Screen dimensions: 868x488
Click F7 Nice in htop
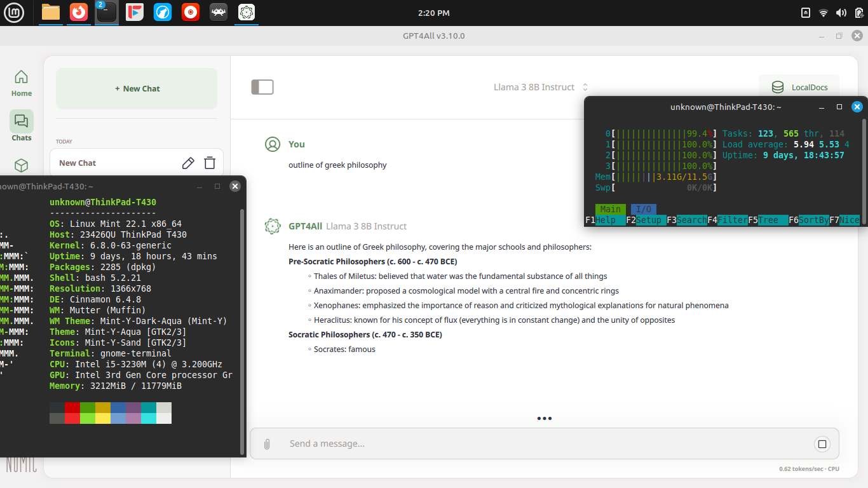(844, 220)
